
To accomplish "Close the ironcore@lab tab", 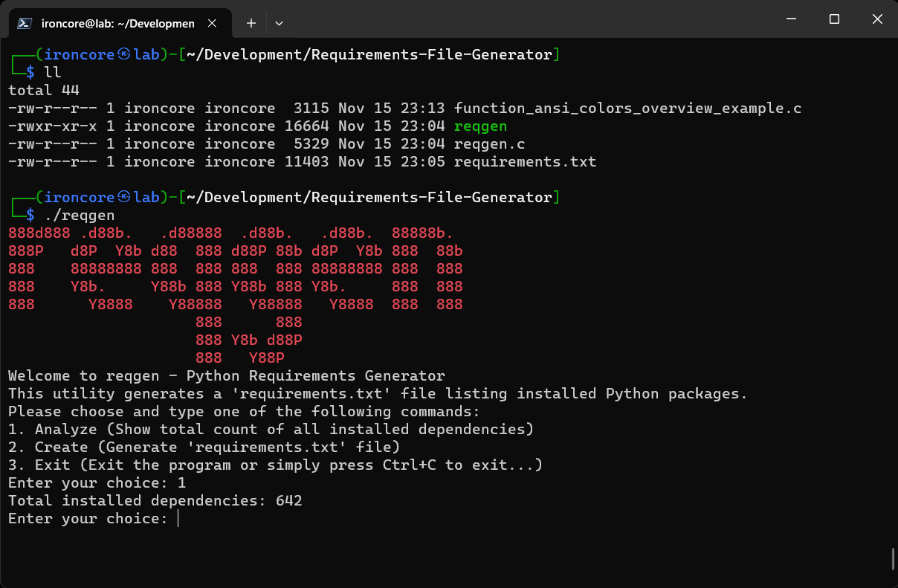I will pyautogui.click(x=212, y=23).
